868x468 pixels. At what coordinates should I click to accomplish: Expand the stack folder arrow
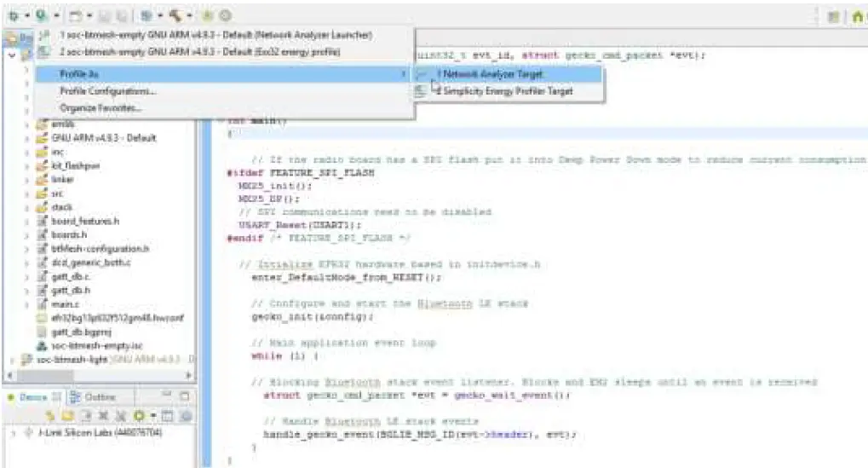click(x=26, y=207)
